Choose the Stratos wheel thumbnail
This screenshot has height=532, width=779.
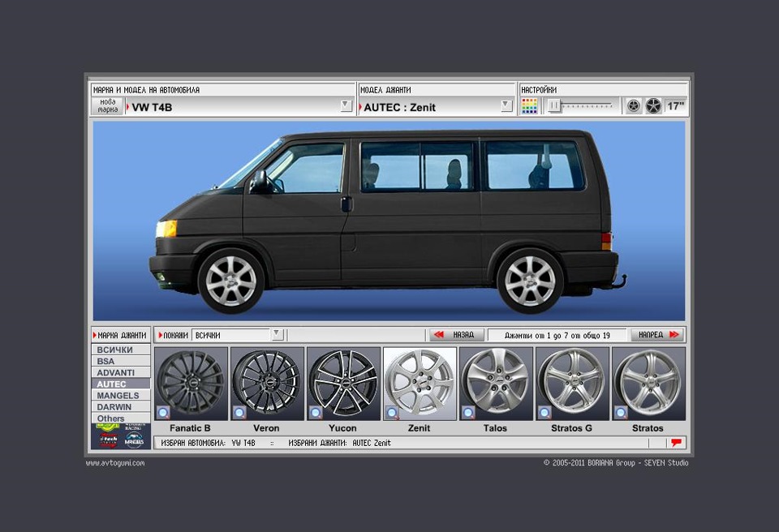click(649, 384)
